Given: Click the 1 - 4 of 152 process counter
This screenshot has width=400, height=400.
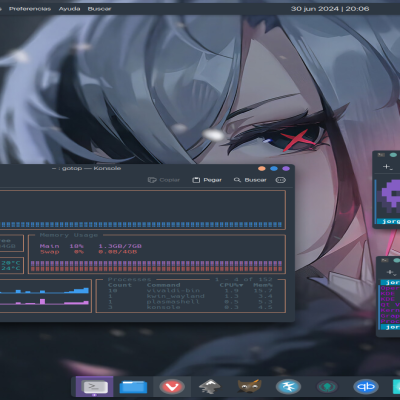Looking at the screenshot, I should click(x=244, y=279).
